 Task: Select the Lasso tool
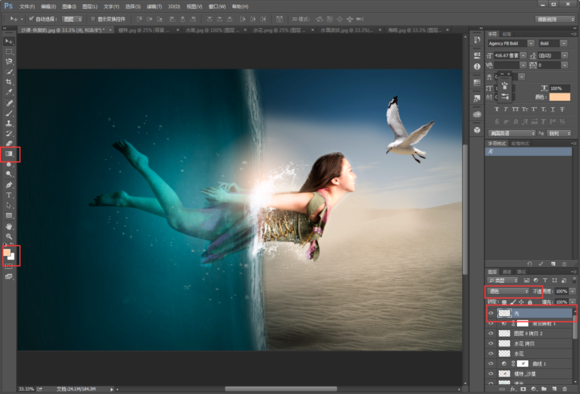pyautogui.click(x=9, y=61)
